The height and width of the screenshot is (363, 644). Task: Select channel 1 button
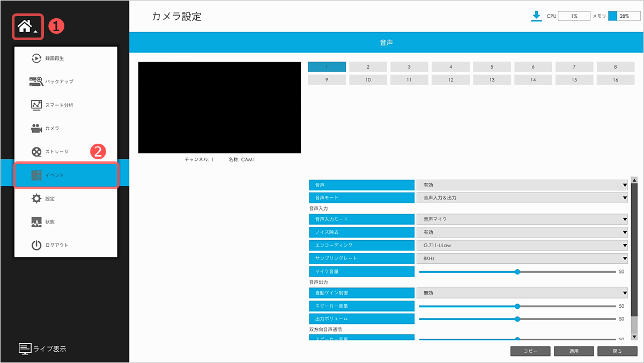point(327,67)
